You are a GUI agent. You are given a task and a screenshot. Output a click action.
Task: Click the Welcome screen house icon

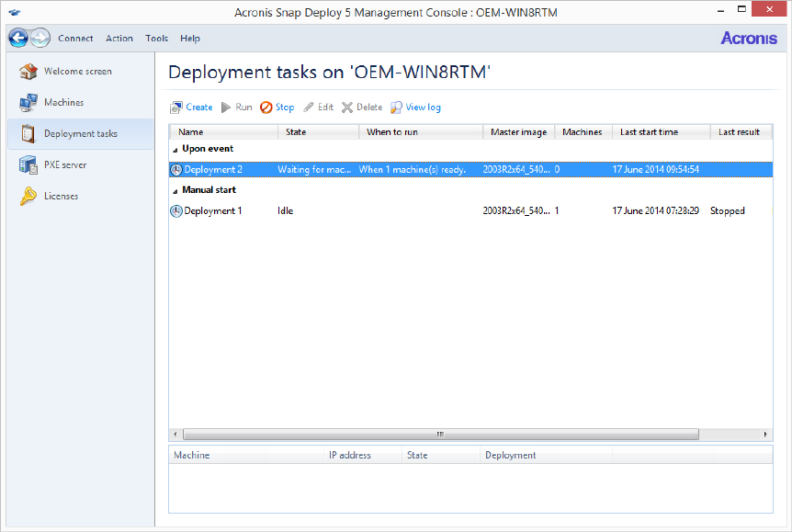point(28,72)
